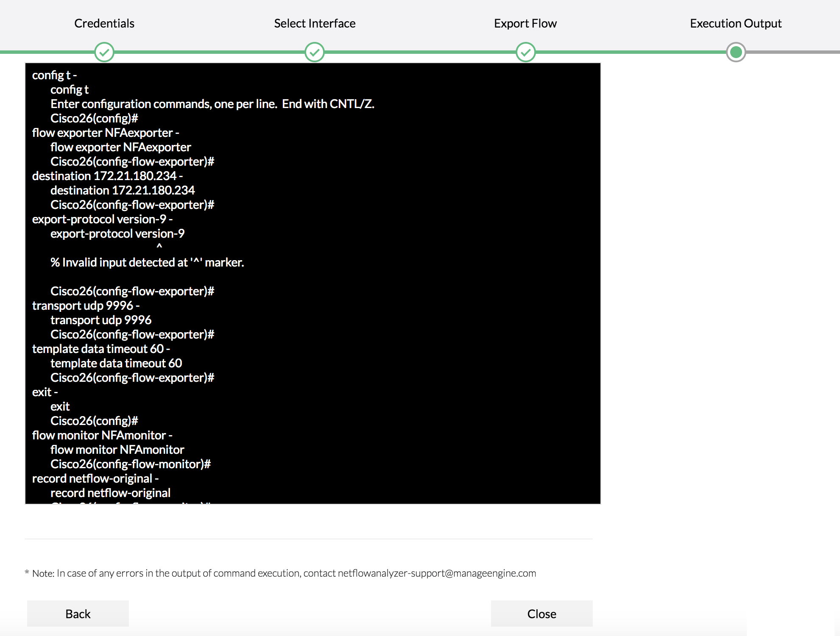Click the Credentials step checkmark icon
The image size is (840, 636).
click(104, 52)
